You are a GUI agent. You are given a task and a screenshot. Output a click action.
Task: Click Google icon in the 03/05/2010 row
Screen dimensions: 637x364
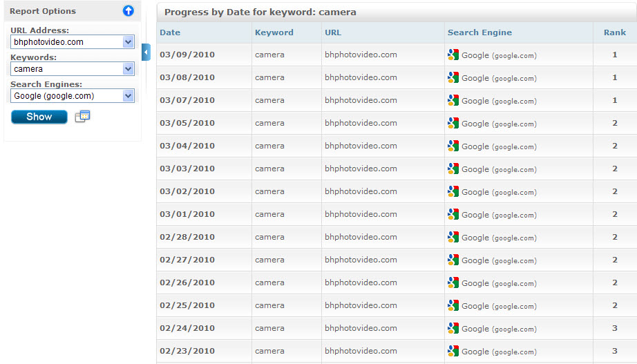tap(453, 123)
